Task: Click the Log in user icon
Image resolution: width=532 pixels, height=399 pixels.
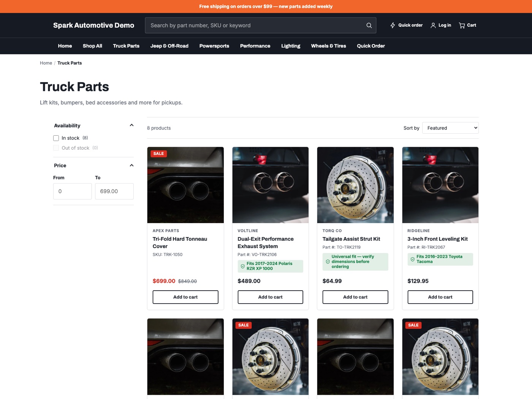Action: [433, 25]
